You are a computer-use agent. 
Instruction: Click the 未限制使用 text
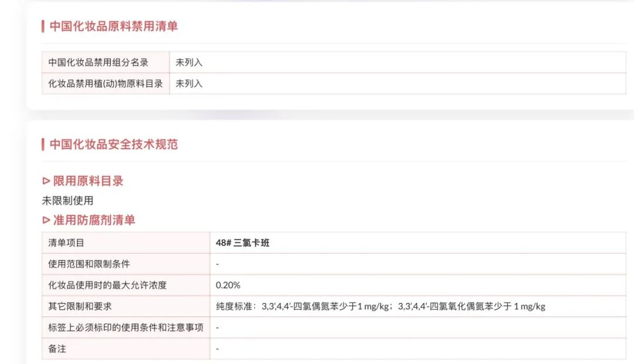tap(68, 200)
